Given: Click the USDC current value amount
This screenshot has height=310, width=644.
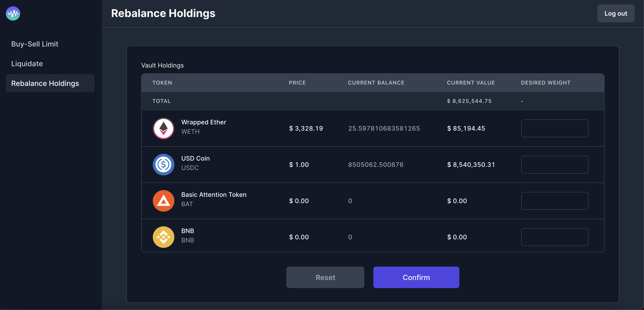Looking at the screenshot, I should (471, 164).
